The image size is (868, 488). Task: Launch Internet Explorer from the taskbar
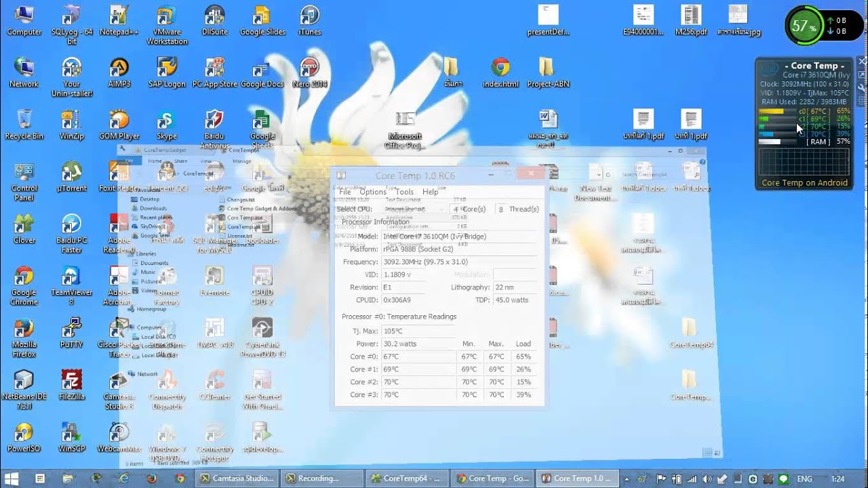(124, 479)
